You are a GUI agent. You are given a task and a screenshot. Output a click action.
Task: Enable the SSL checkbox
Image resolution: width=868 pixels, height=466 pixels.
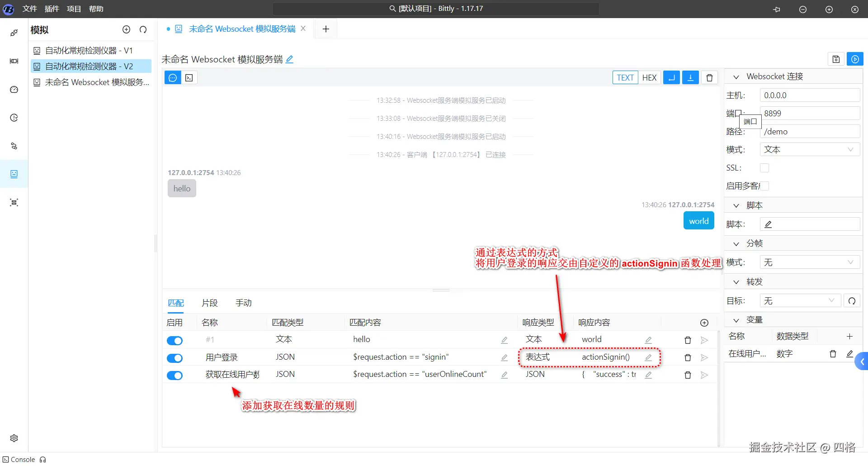pos(764,168)
